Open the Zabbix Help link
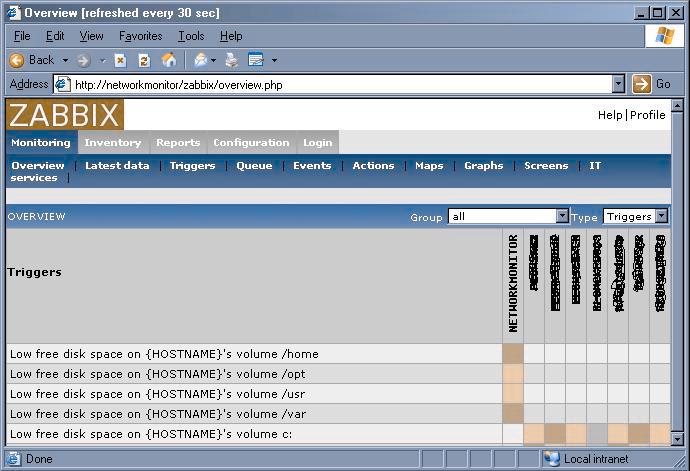Image resolution: width=690 pixels, height=471 pixels. [610, 115]
